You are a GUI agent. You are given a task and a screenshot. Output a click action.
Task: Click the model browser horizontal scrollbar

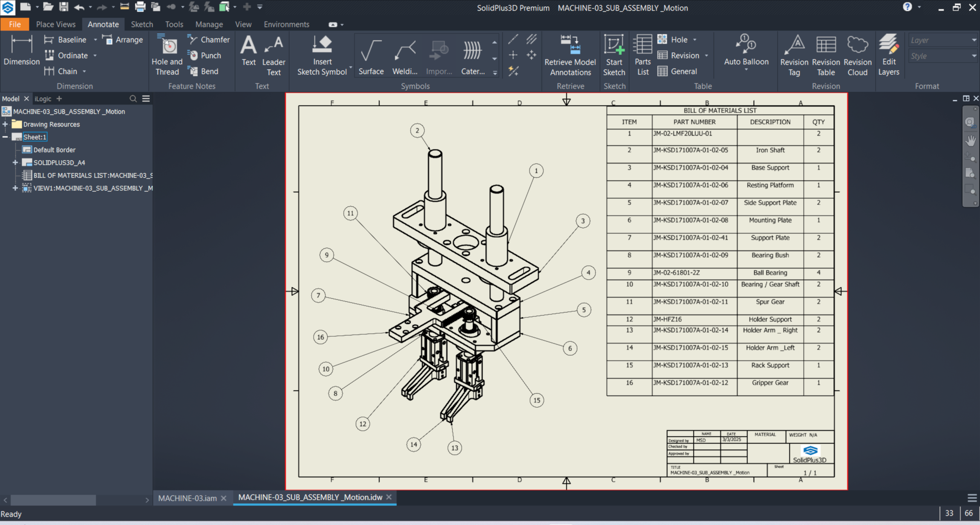coord(53,500)
